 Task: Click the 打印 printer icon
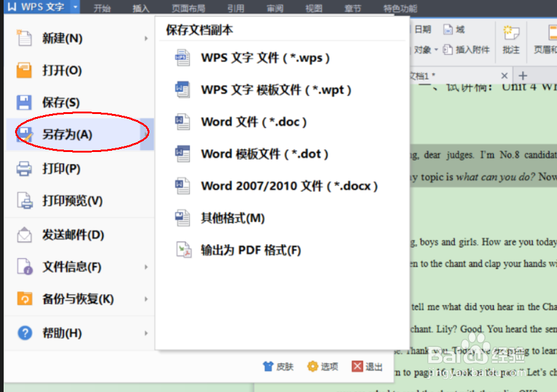coord(24,169)
